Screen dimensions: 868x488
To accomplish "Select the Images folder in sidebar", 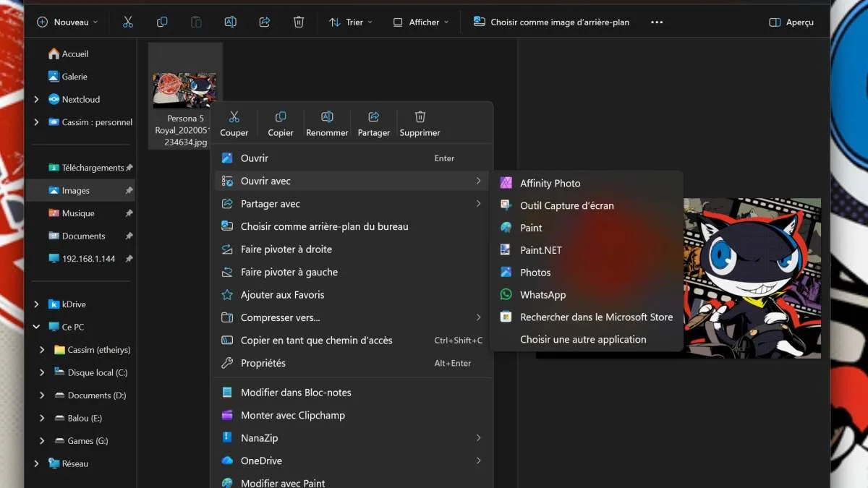I will (81, 191).
